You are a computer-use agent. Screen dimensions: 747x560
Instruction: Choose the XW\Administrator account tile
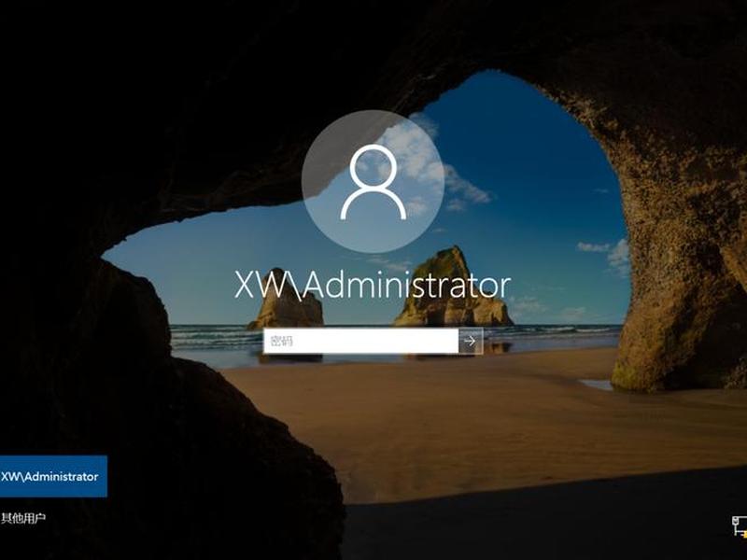click(x=53, y=476)
